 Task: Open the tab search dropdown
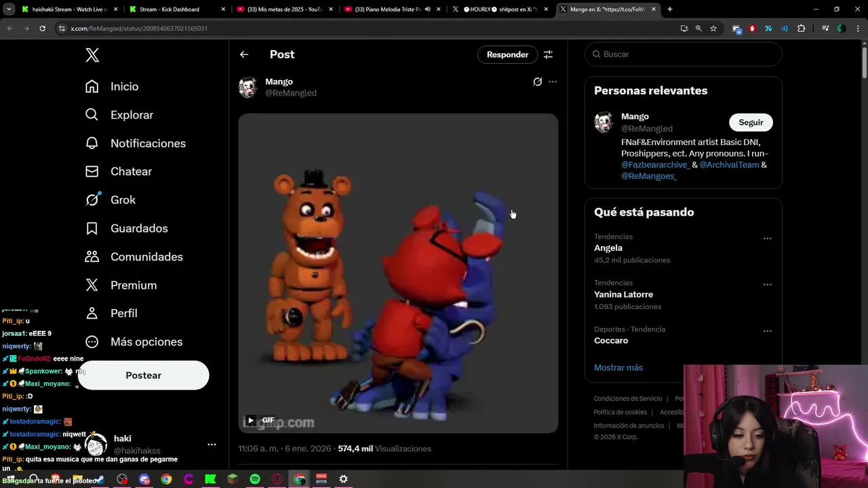[9, 9]
